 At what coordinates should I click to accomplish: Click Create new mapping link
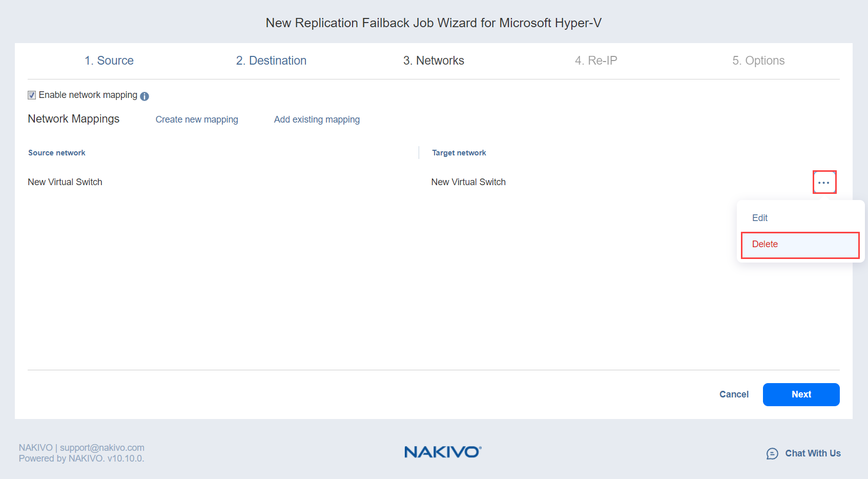pyautogui.click(x=197, y=119)
